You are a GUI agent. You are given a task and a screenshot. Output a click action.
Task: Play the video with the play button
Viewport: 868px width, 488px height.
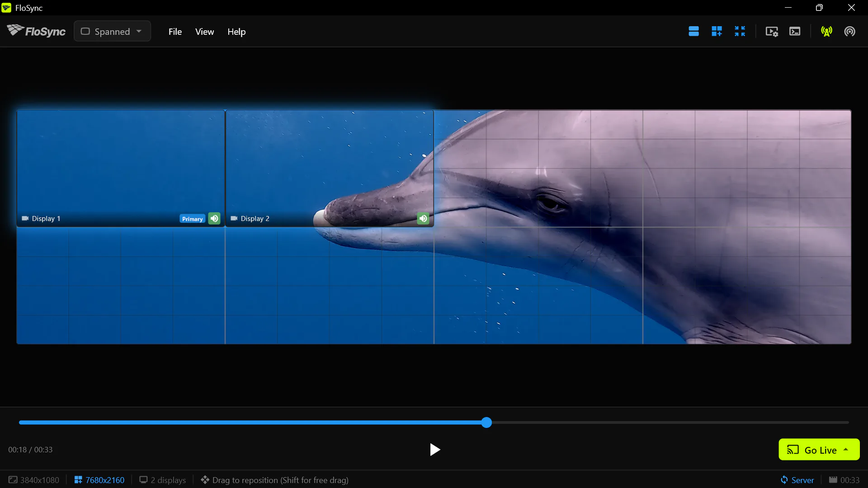(434, 450)
